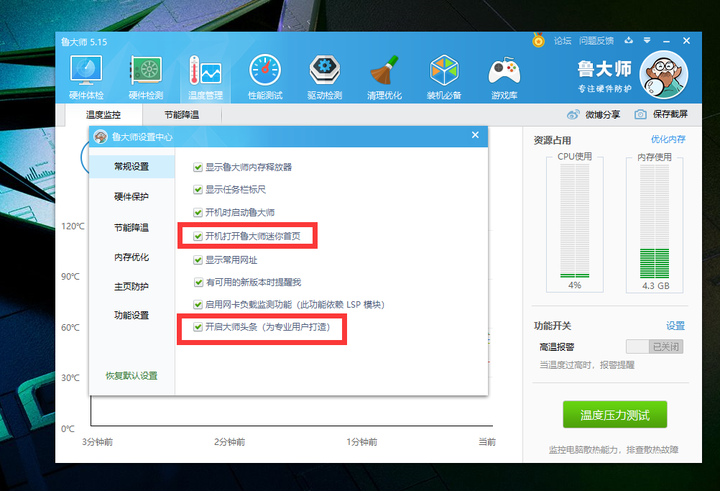Uncheck 显示任务栏标尺 checkbox
Viewport: 720px width, 491px height.
tap(198, 190)
